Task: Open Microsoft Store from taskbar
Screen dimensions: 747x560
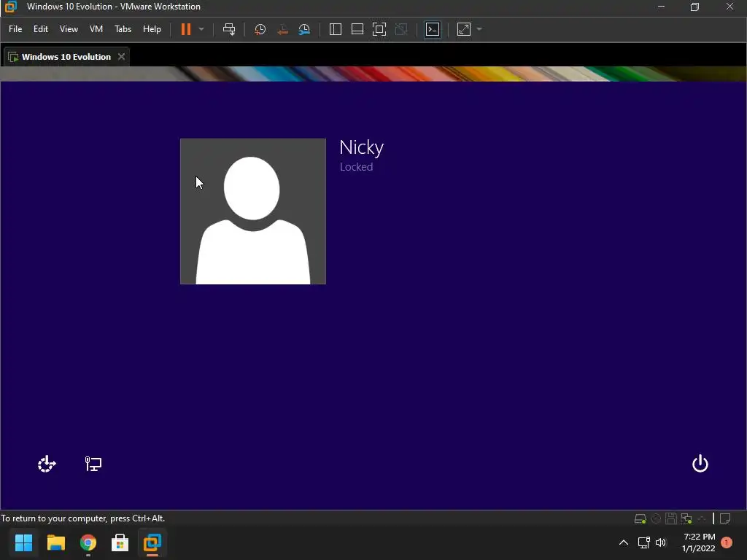Action: (120, 542)
